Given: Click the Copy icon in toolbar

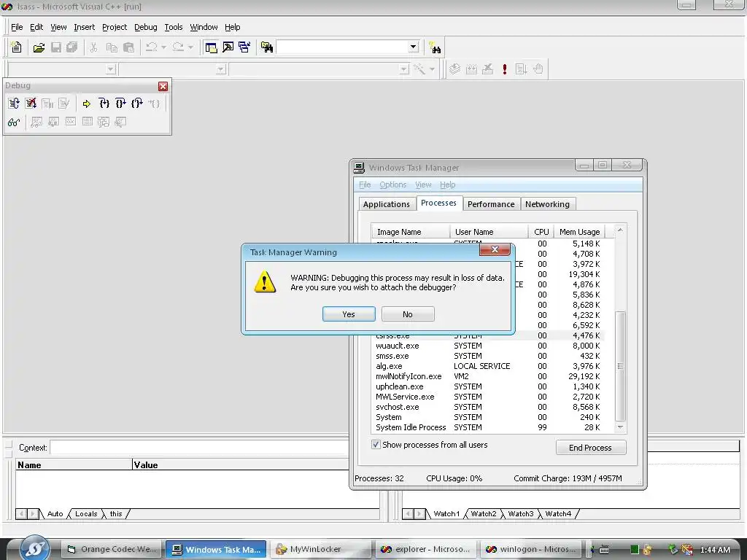Looking at the screenshot, I should (112, 47).
